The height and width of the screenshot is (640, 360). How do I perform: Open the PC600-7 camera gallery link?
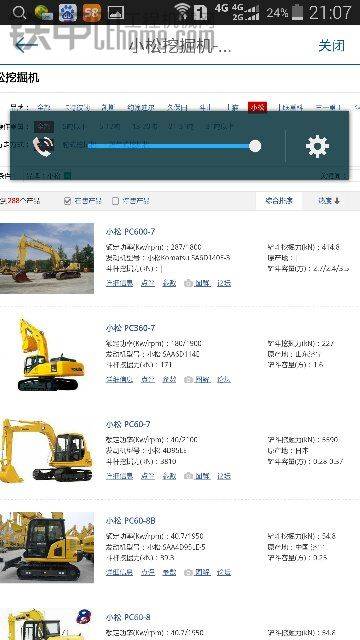tap(198, 283)
